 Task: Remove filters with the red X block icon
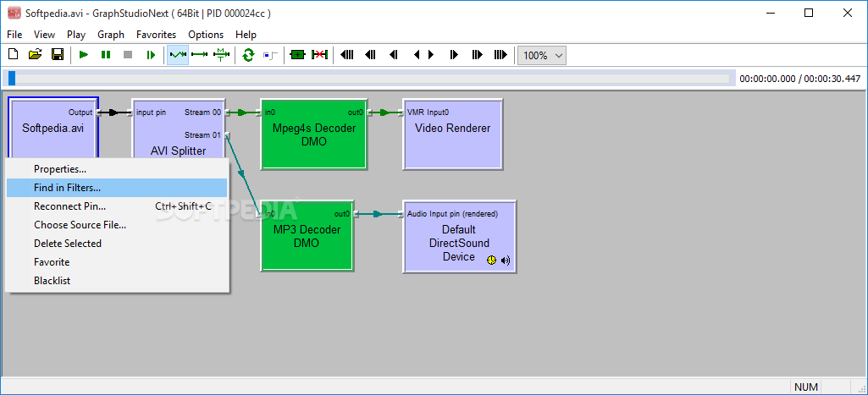(x=319, y=55)
